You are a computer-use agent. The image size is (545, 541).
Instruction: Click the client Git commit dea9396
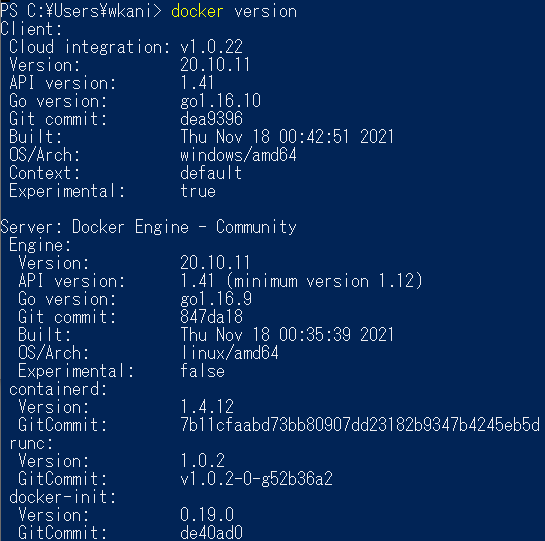click(211, 119)
